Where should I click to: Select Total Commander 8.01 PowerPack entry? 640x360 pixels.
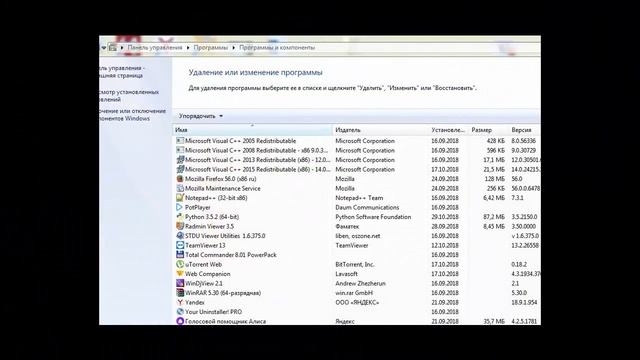(x=231, y=255)
